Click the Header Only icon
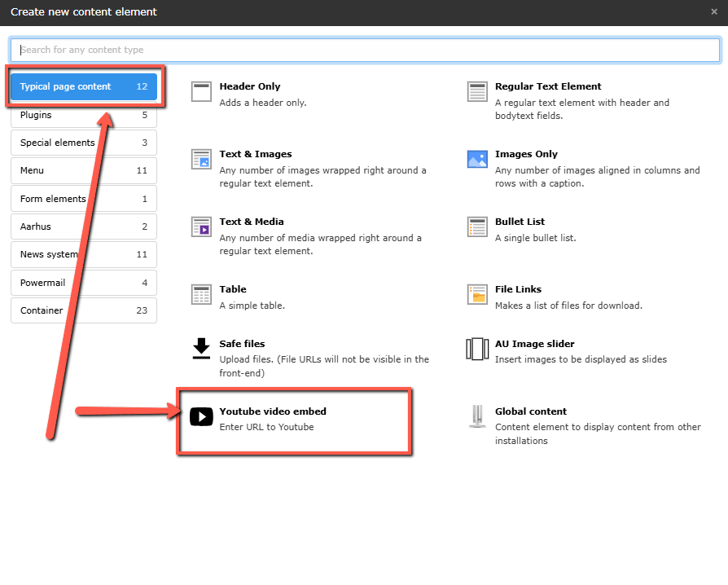The image size is (728, 585). pyautogui.click(x=201, y=92)
